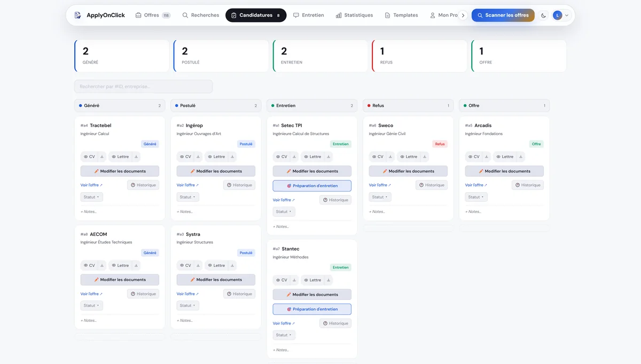Screen dimensions: 641x364
Task: Preview the CV on the Stantec card
Action: 282,280
